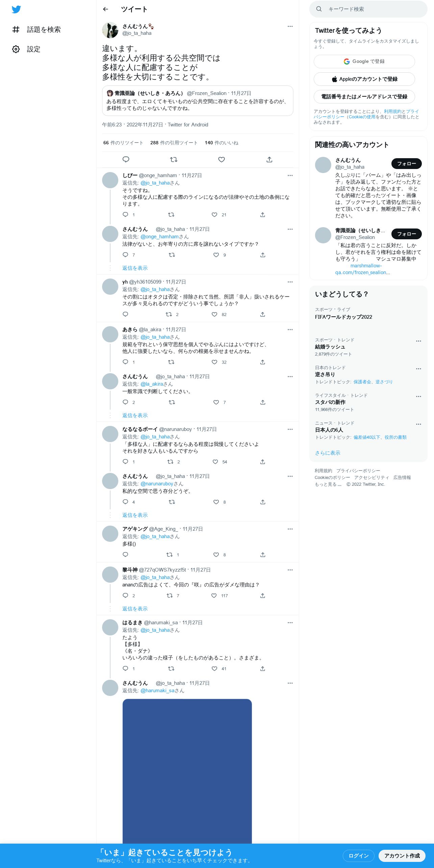Click the Twitter bird logo

pyautogui.click(x=16, y=9)
